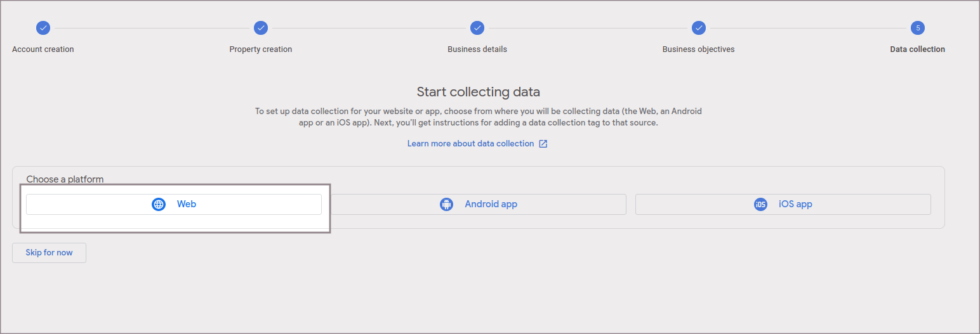Click the Data collection step label
This screenshot has height=334, width=980.
click(x=917, y=49)
